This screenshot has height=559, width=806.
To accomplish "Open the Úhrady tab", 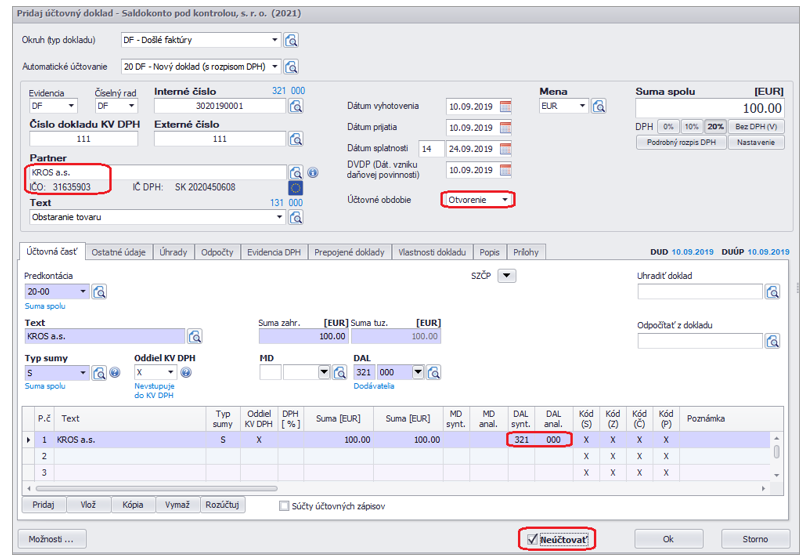I will 172,253.
